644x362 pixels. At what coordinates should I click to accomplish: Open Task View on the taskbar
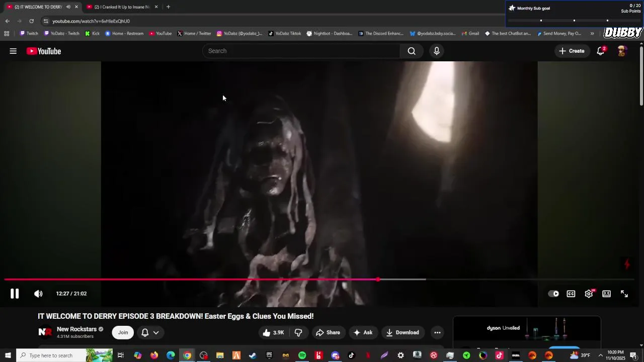coord(121,355)
